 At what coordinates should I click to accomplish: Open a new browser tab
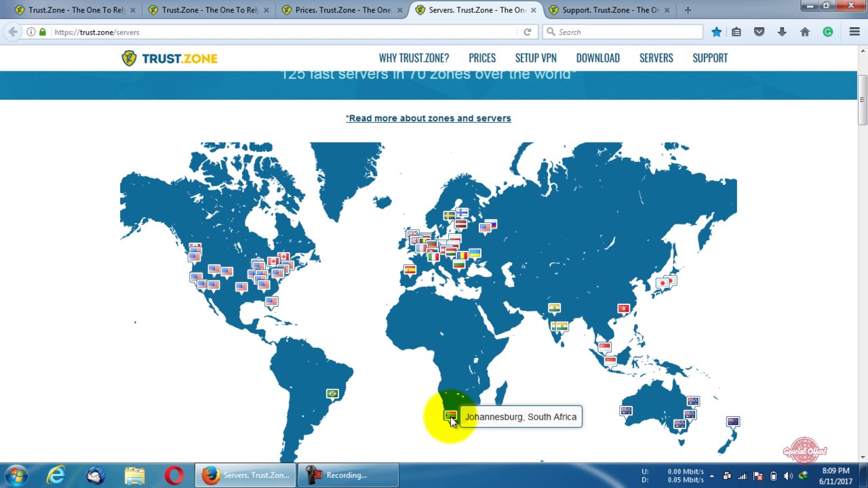pyautogui.click(x=688, y=10)
